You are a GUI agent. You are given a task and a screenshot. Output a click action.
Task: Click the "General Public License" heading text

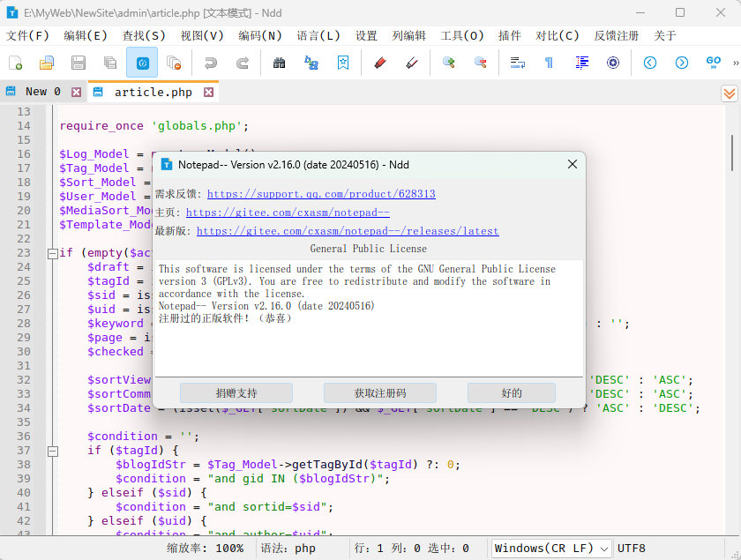(x=369, y=249)
